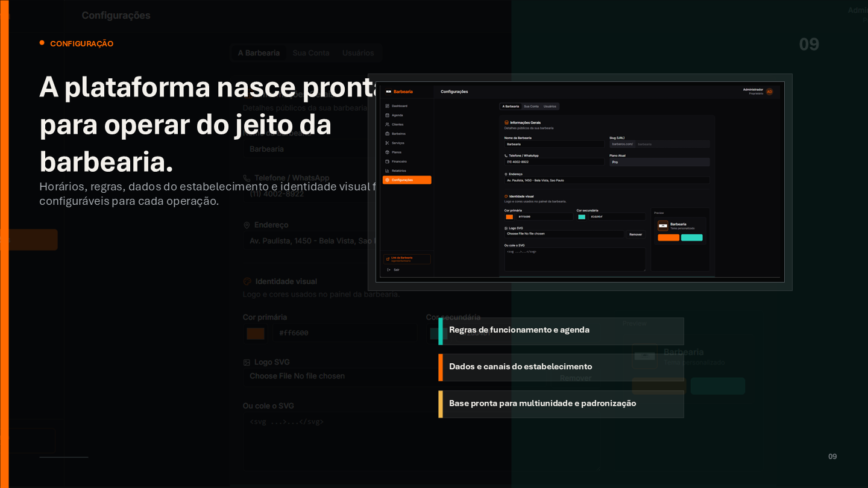Select the Clientes people icon
Viewport: 868px width, 488px height.
[387, 124]
